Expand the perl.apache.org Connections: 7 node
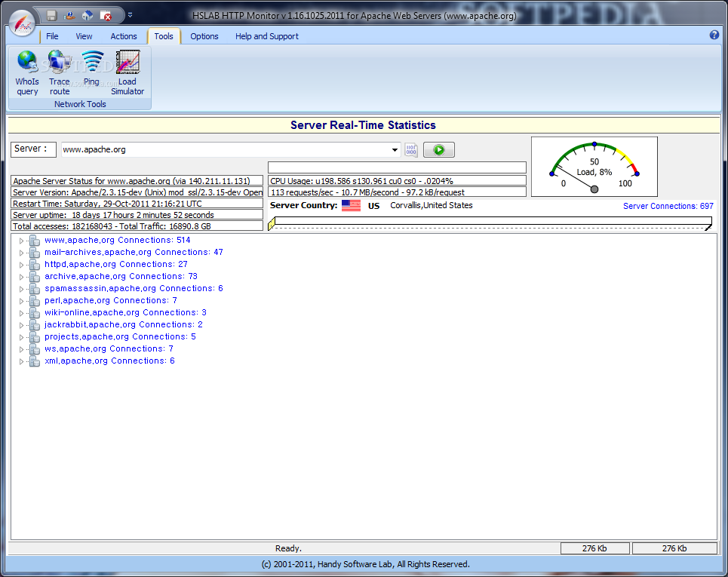The width and height of the screenshot is (728, 577). 21,301
